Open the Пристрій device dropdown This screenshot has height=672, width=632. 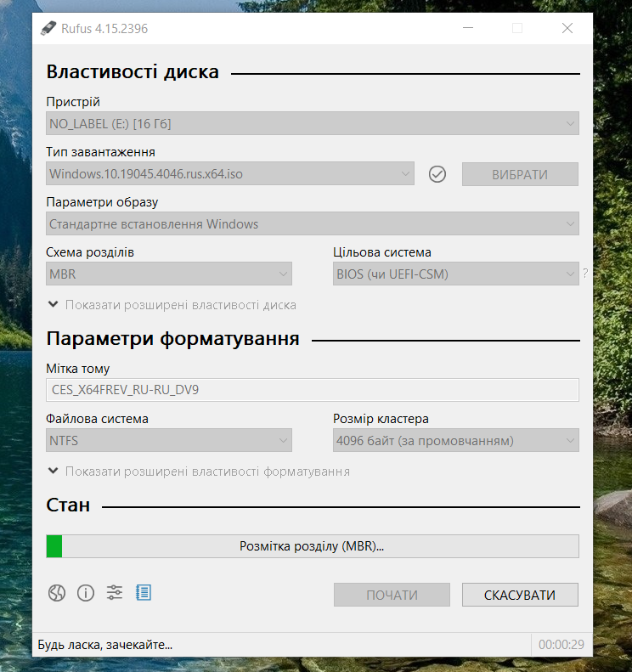click(313, 123)
